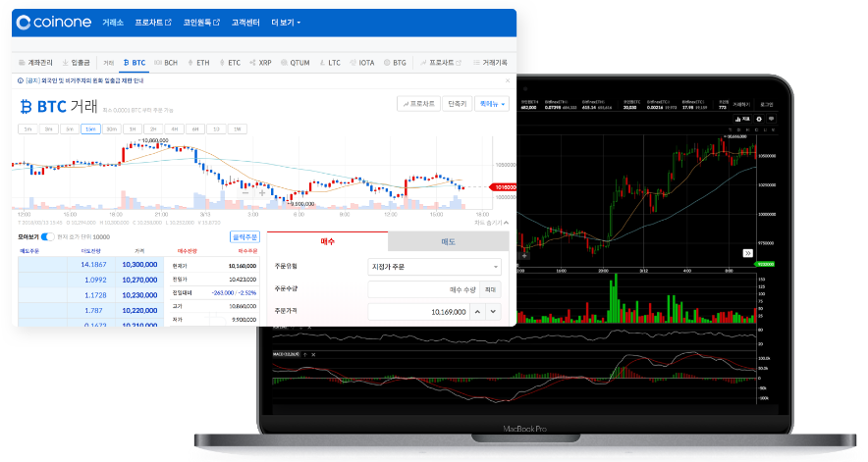
Task: Open 거래기록 tab
Action: (491, 63)
